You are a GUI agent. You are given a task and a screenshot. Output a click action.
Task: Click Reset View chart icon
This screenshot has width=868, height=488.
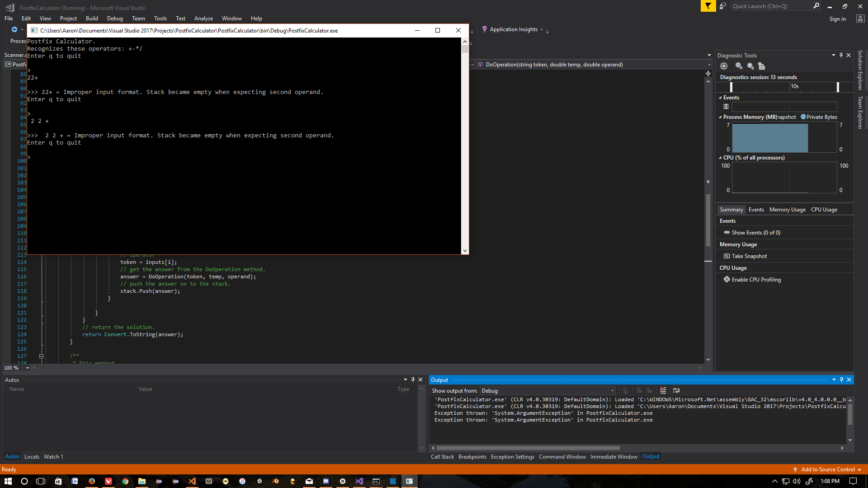pos(762,66)
